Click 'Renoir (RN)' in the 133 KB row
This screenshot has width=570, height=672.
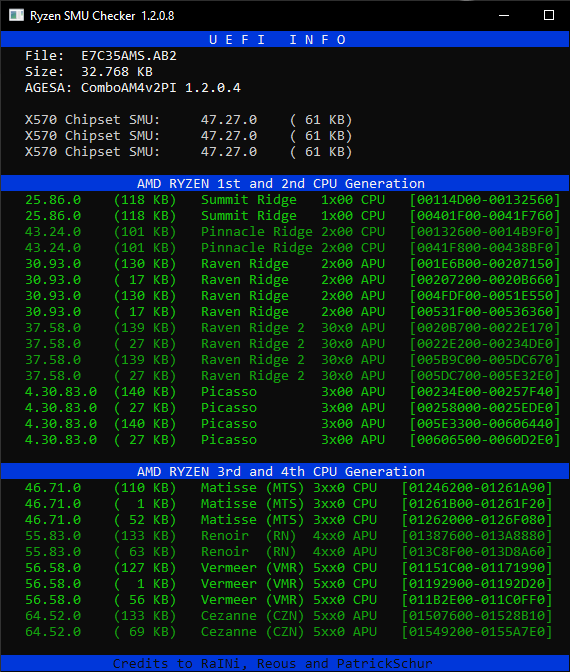pyautogui.click(x=249, y=536)
